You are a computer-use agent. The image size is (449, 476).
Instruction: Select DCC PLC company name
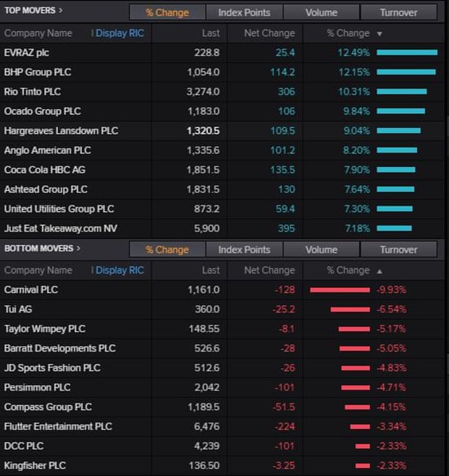(x=24, y=446)
